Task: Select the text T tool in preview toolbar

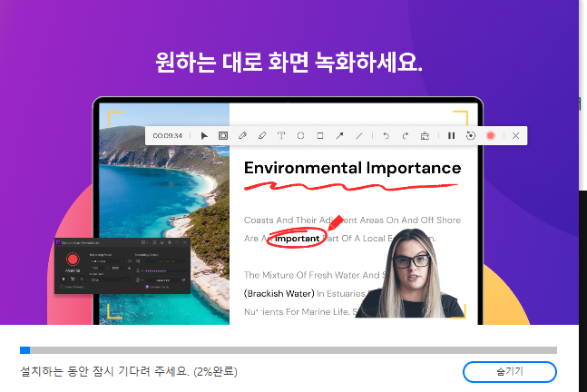Action: (x=281, y=135)
